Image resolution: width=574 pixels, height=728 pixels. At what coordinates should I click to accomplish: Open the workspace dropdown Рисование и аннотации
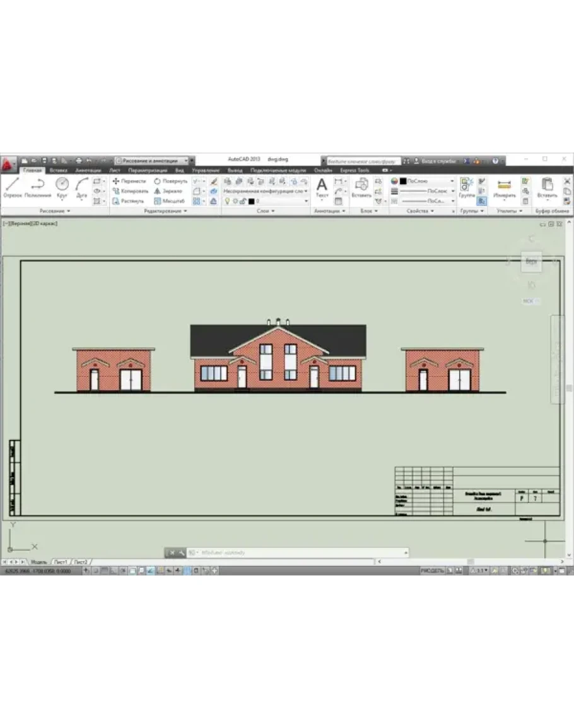(151, 161)
